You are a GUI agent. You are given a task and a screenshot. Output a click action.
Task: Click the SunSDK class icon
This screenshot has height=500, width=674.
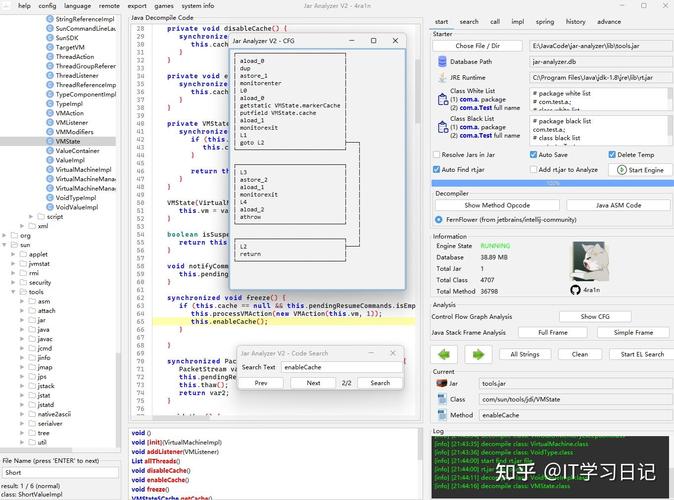50,38
